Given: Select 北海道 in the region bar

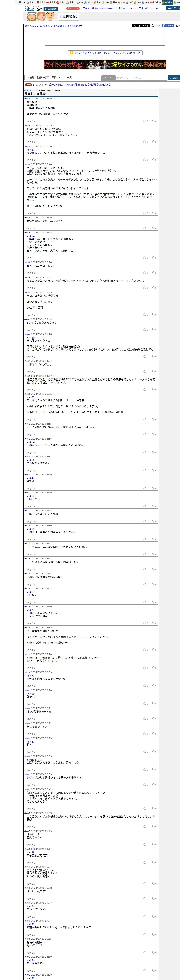Looking at the screenshot, I should 31,2.
